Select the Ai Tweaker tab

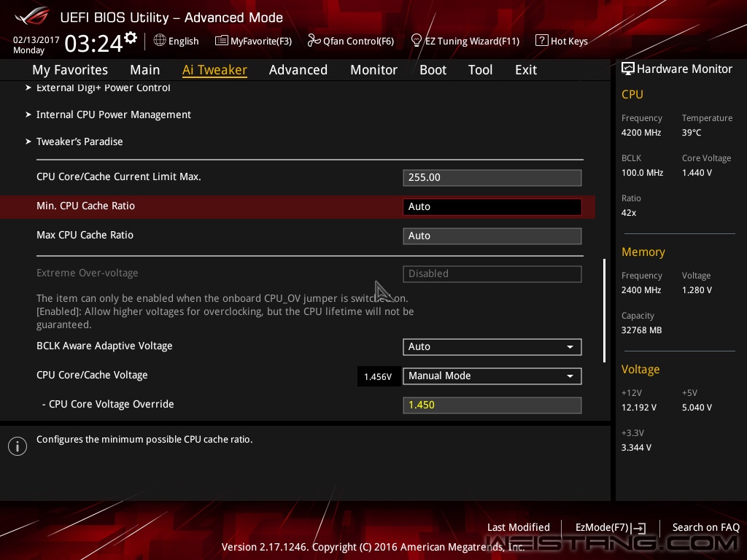[x=215, y=70]
